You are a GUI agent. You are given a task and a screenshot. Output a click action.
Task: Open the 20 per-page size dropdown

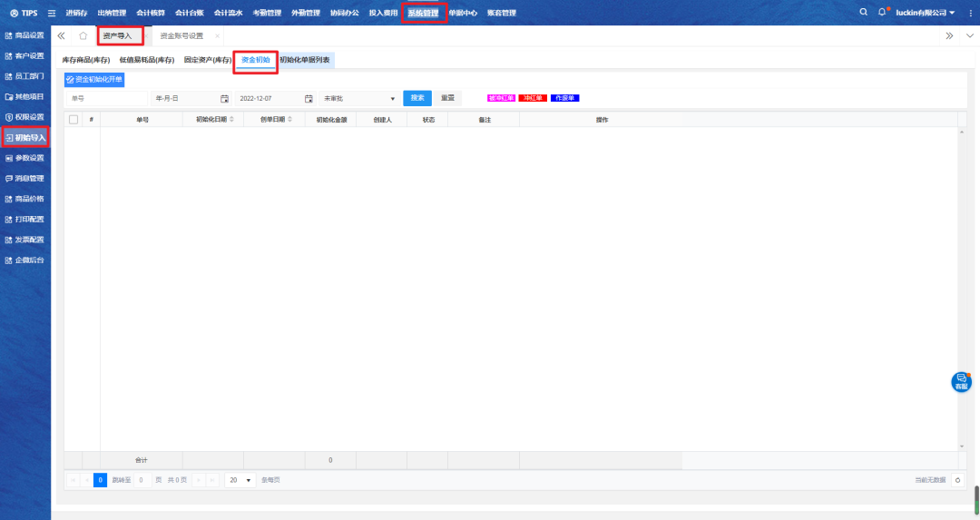pos(240,480)
